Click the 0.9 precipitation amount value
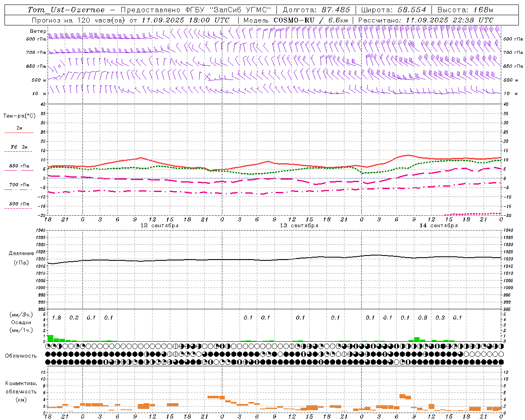The width and height of the screenshot is (525, 420). pos(422,318)
